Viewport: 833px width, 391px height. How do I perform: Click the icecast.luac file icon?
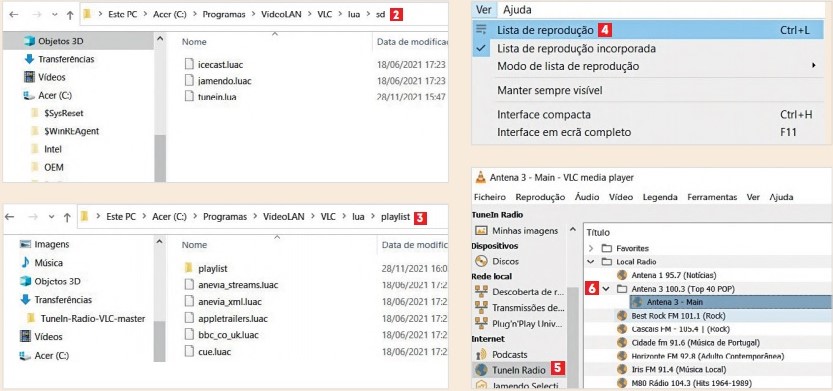click(x=189, y=64)
